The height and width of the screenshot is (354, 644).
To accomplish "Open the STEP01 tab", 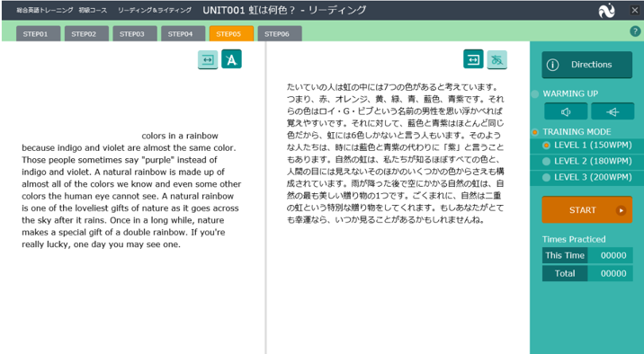I will 38,33.
